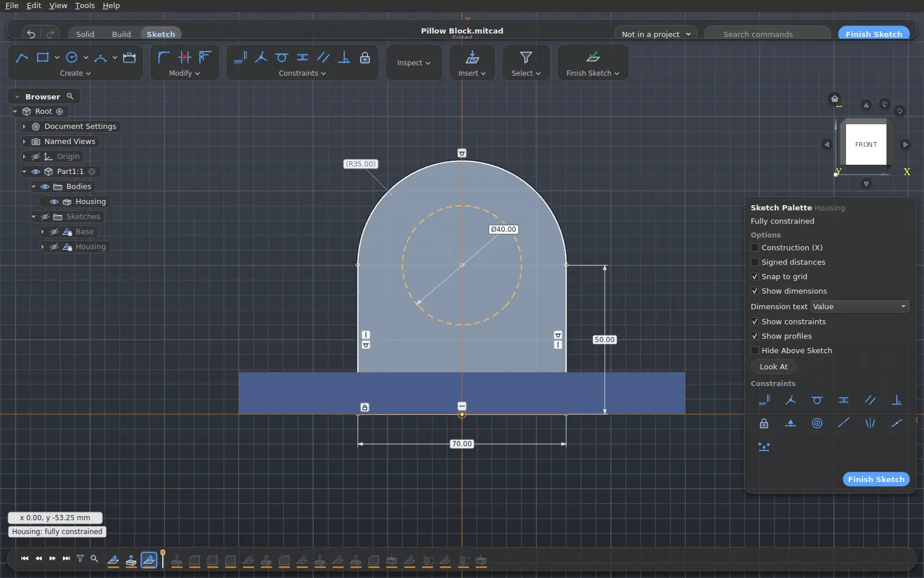Viewport: 924px width, 578px height.
Task: Open the Not in a project dropdown
Action: 656,34
